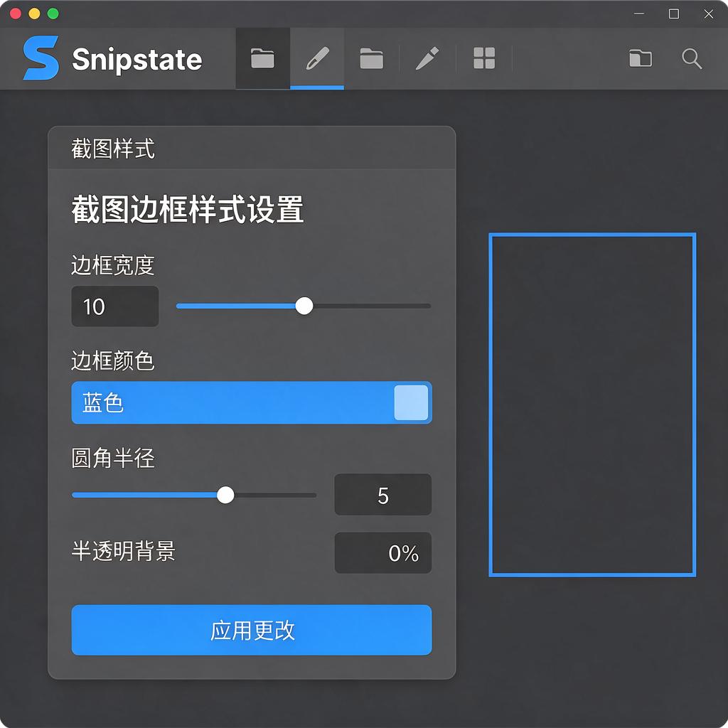
Task: Open the grid layout view icon
Action: 483,58
